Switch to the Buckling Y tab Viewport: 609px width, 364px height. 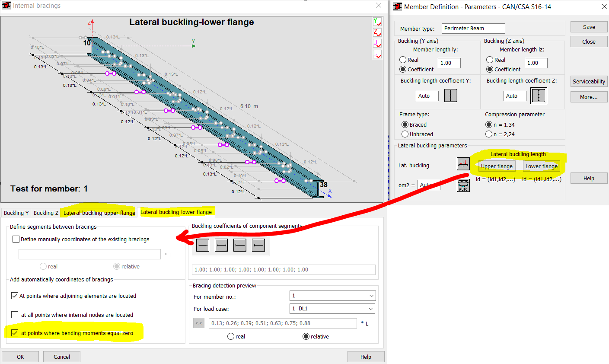click(16, 213)
